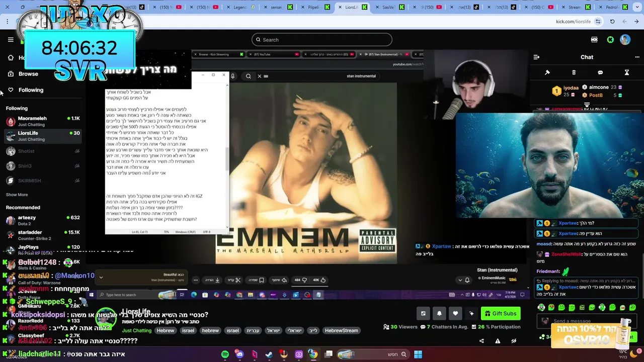Open Steam from the taskbar

pyautogui.click(x=269, y=354)
